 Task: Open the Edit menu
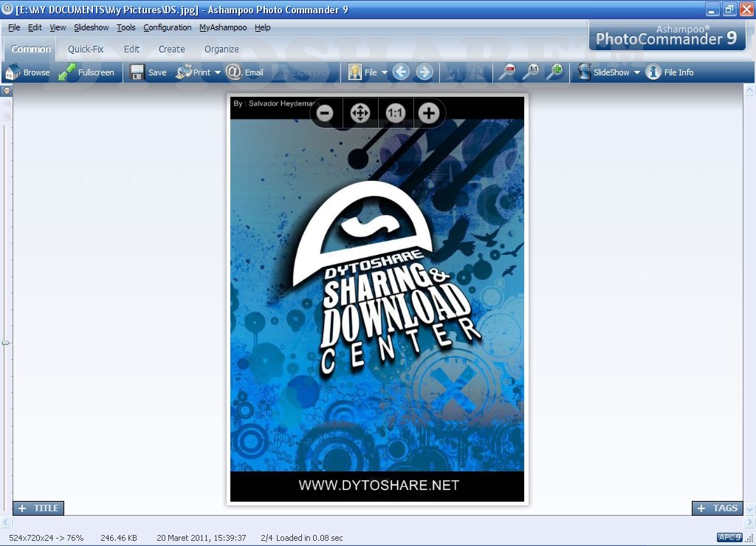[35, 27]
